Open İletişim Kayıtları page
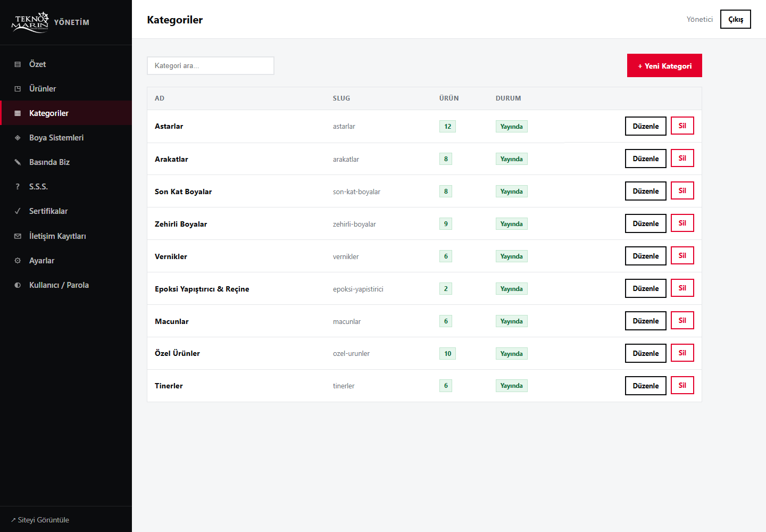Screen dimensions: 766x532 point(66,236)
